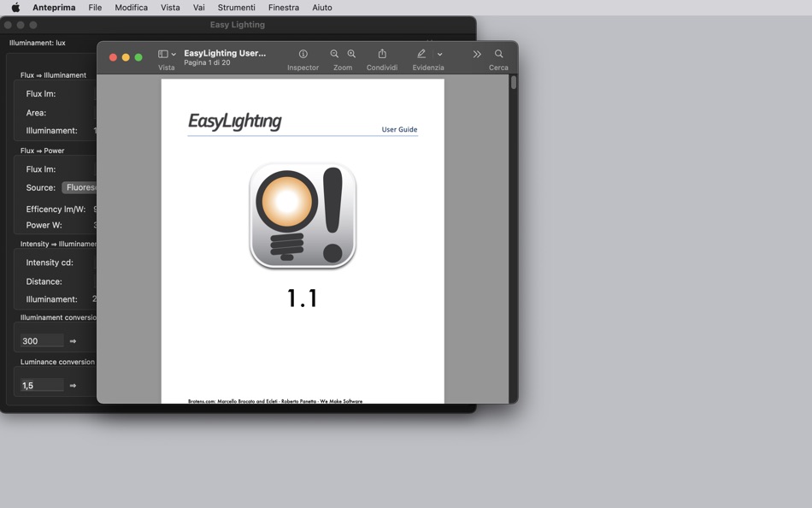Activate the Evidenzia highlighter pen
The height and width of the screenshot is (508, 812).
pyautogui.click(x=421, y=54)
